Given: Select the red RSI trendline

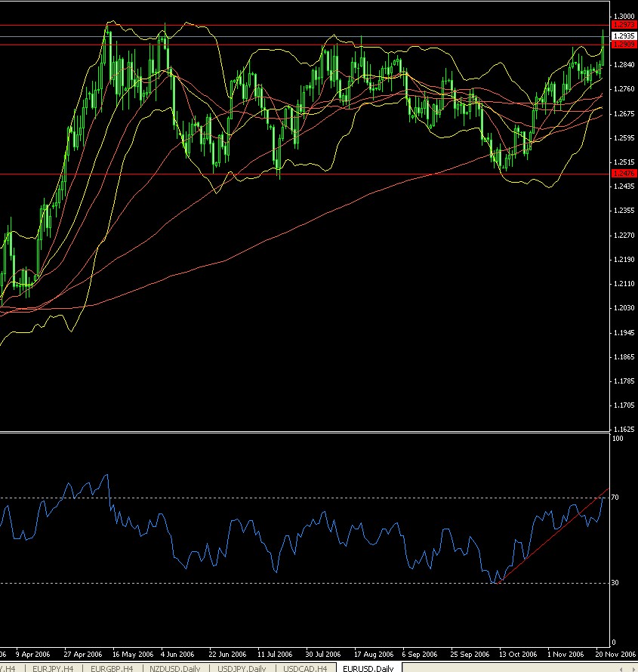Looking at the screenshot, I should (x=553, y=536).
